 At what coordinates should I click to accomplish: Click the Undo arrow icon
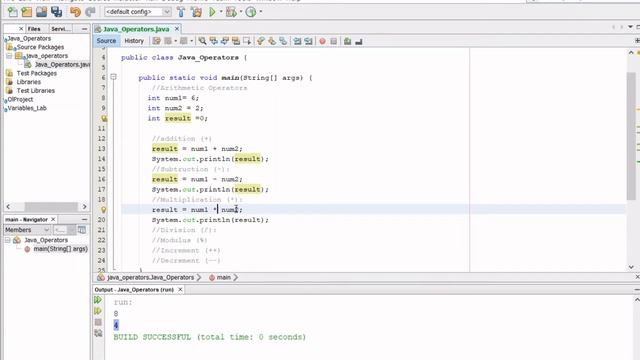tap(75, 12)
